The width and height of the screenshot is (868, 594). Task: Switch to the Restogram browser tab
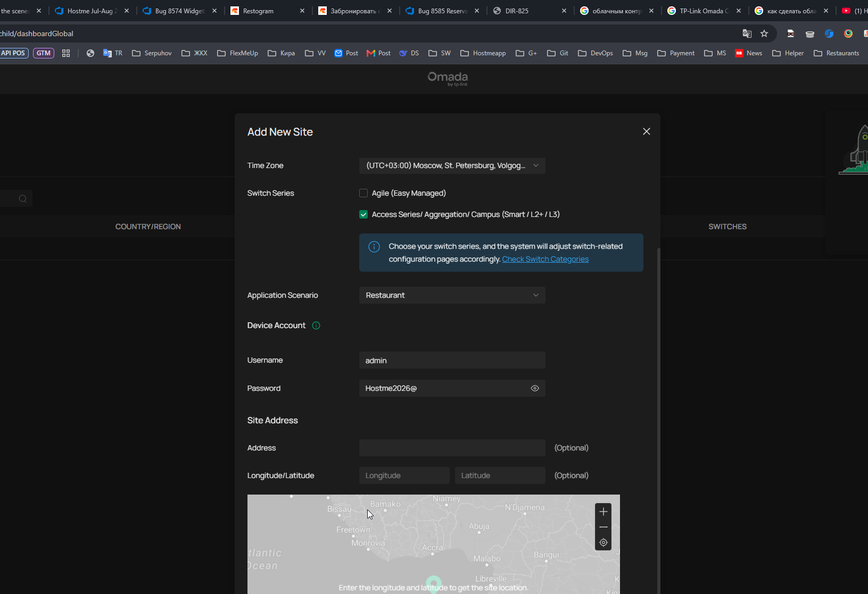click(268, 11)
